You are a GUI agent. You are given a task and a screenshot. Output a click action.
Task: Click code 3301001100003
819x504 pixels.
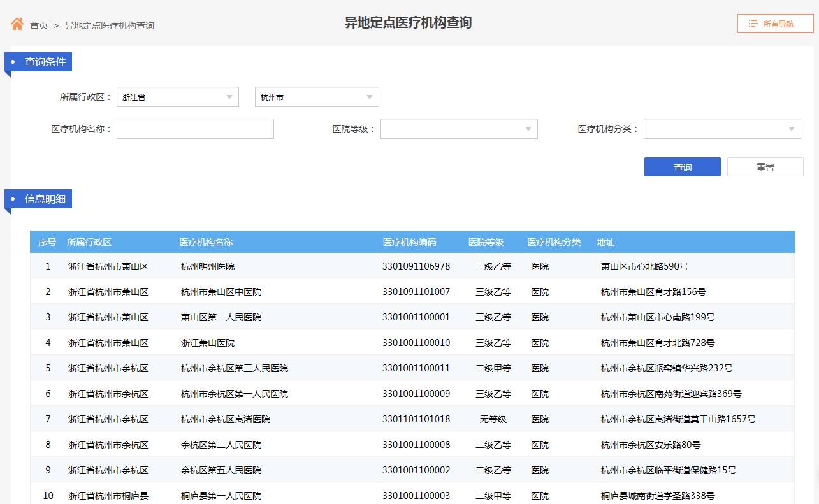416,496
